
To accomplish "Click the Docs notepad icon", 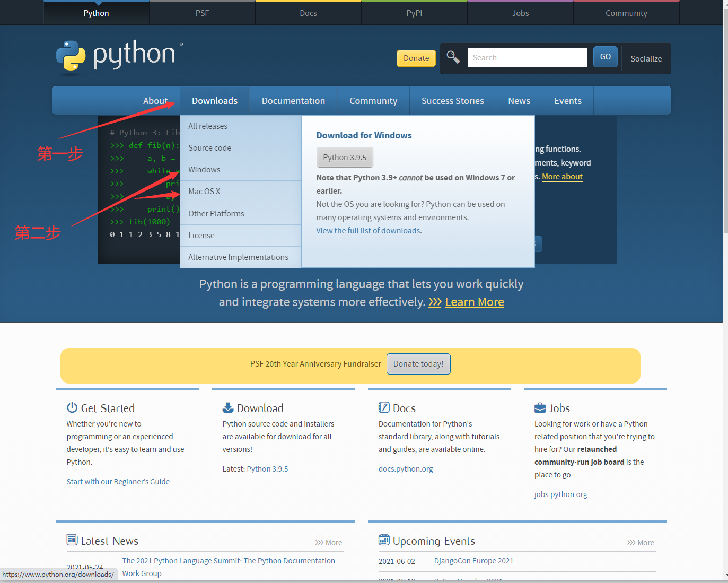I will pos(384,407).
